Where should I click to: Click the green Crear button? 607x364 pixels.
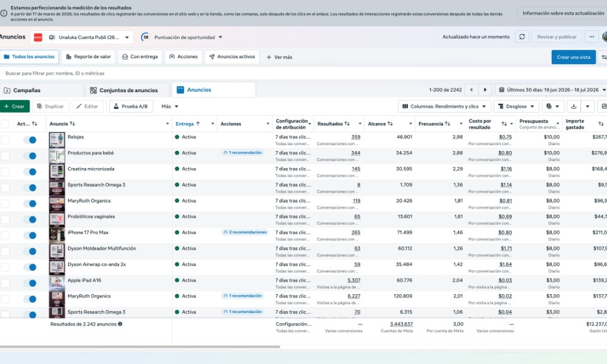(15, 106)
